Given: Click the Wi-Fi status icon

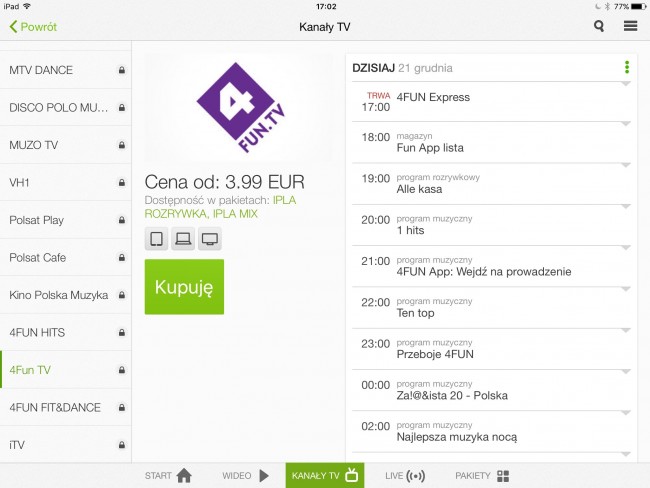Looking at the screenshot, I should (x=27, y=6).
